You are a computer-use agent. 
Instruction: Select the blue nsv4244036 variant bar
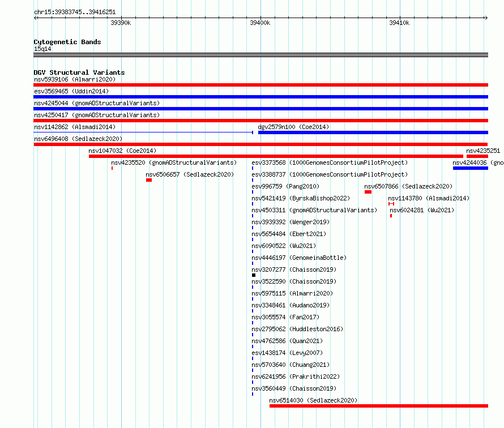(x=471, y=168)
